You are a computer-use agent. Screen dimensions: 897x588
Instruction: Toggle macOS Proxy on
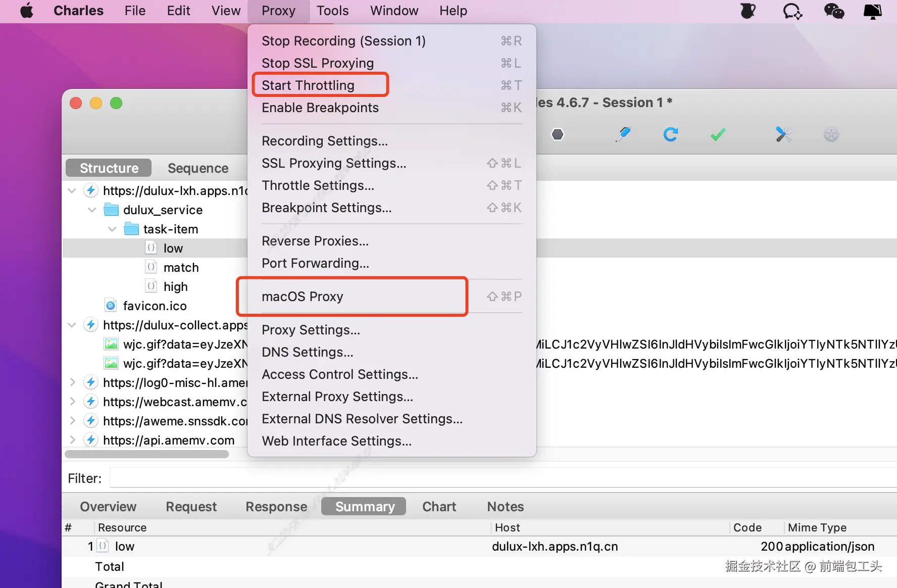[x=392, y=297]
